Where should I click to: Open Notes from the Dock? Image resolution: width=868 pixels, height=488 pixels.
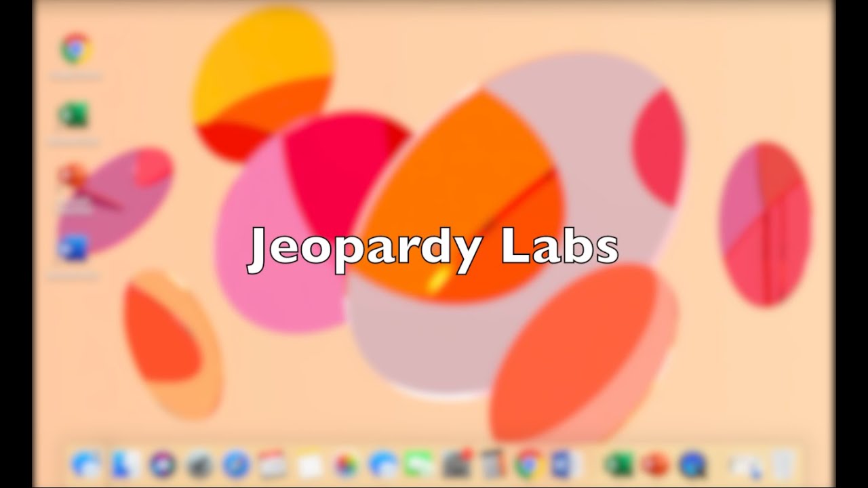tap(310, 465)
